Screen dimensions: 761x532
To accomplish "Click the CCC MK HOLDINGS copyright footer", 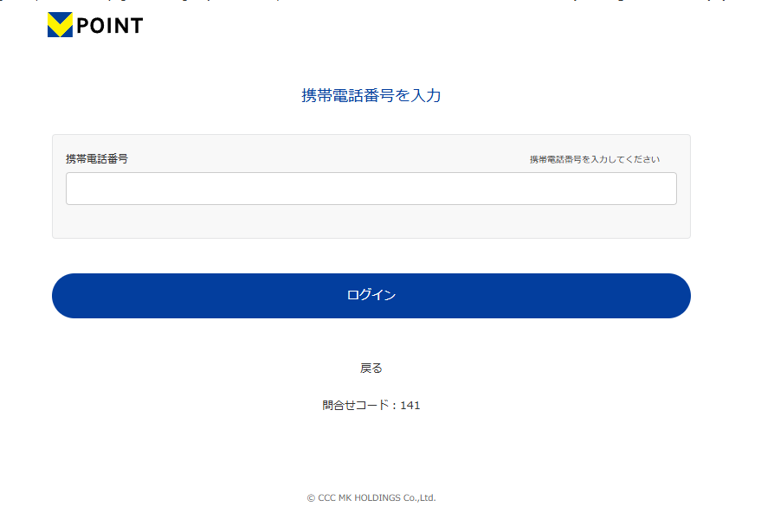I will point(371,498).
